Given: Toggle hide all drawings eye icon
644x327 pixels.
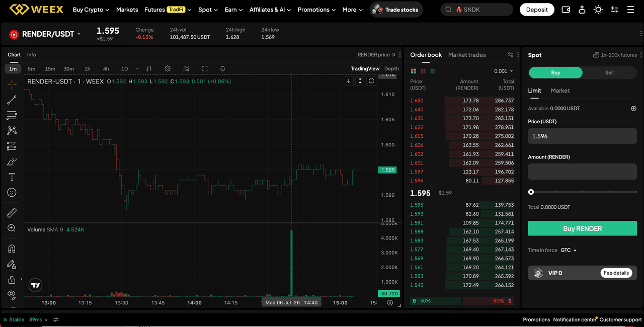Looking at the screenshot, I should [x=12, y=294].
